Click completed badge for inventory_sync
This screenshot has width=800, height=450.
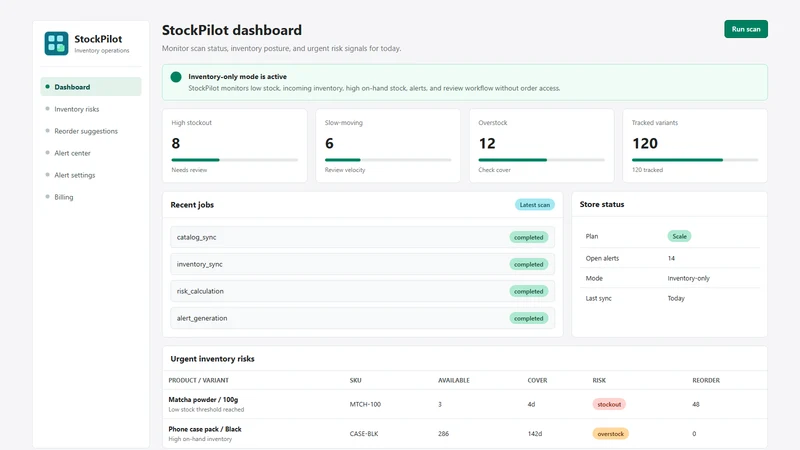coord(529,264)
